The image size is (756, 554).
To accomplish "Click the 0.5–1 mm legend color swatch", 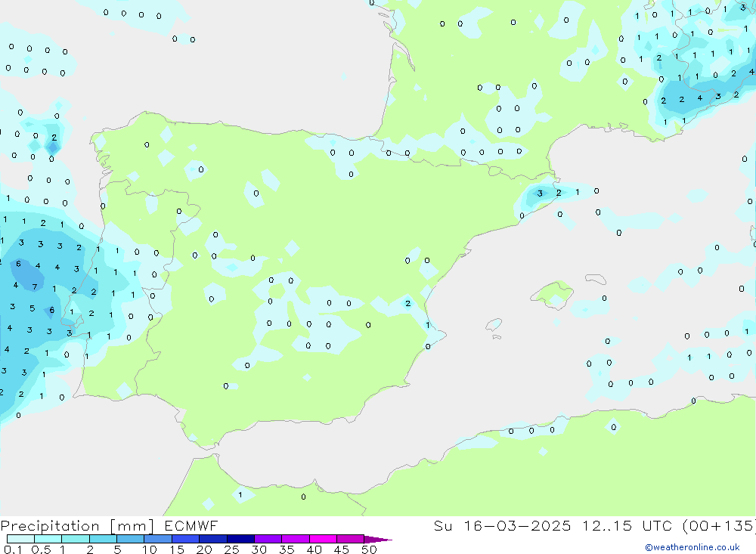I will click(x=48, y=539).
